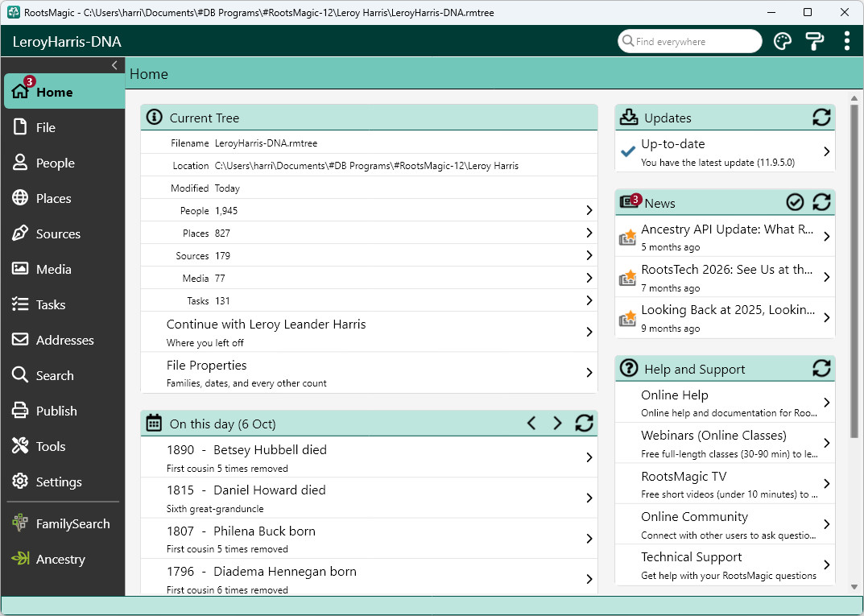
Task: Expand the Media 77 row
Action: click(369, 279)
